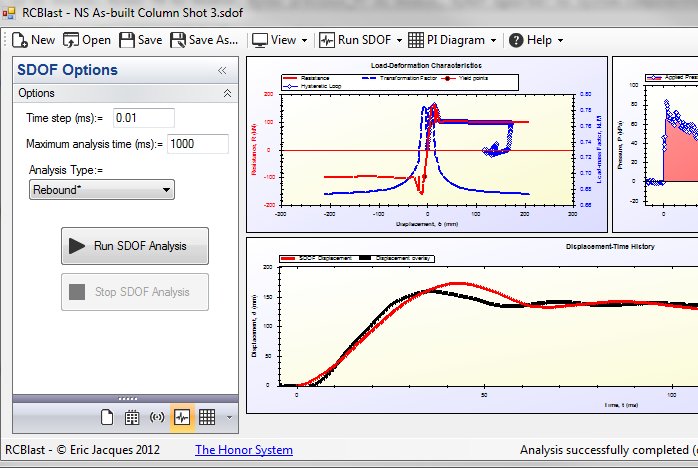The width and height of the screenshot is (698, 468).
Task: Click the SDOF Options panel title
Action: coord(67,70)
